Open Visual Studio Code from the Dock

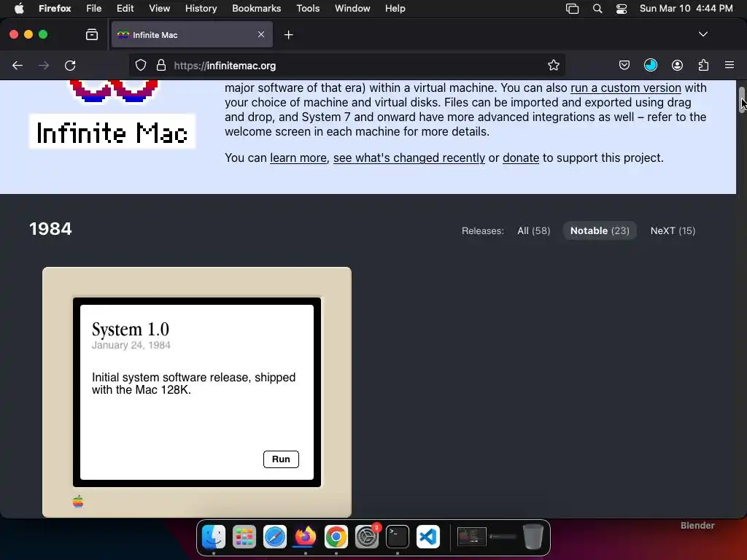pyautogui.click(x=427, y=537)
